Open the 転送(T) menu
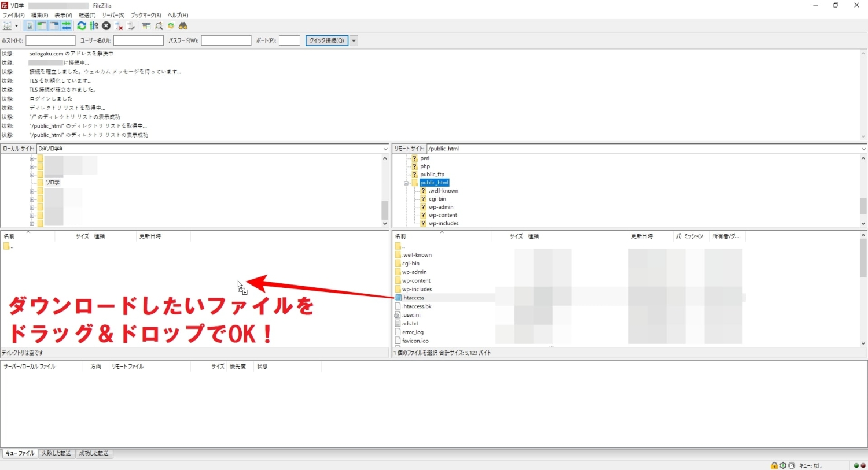Image resolution: width=868 pixels, height=470 pixels. 87,15
